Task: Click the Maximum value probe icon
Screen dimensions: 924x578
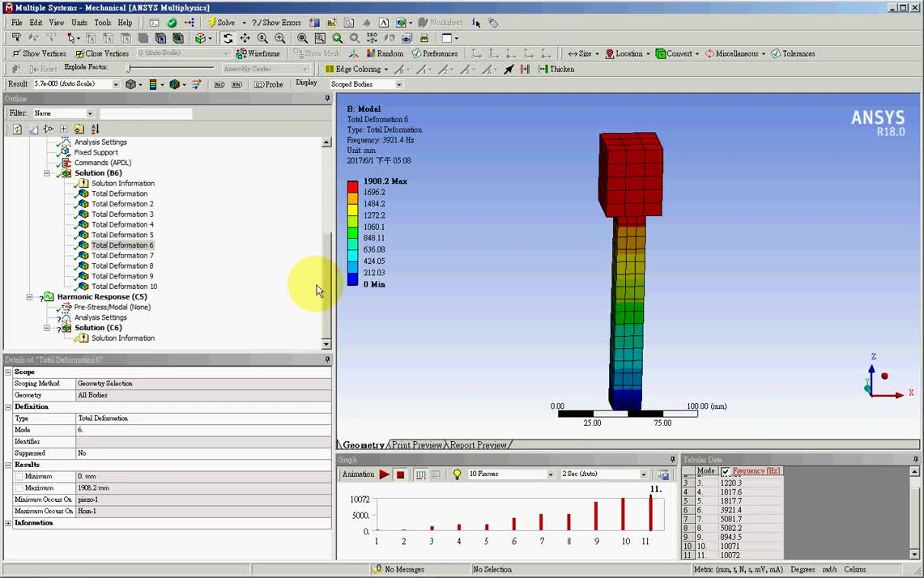Action: click(x=219, y=84)
